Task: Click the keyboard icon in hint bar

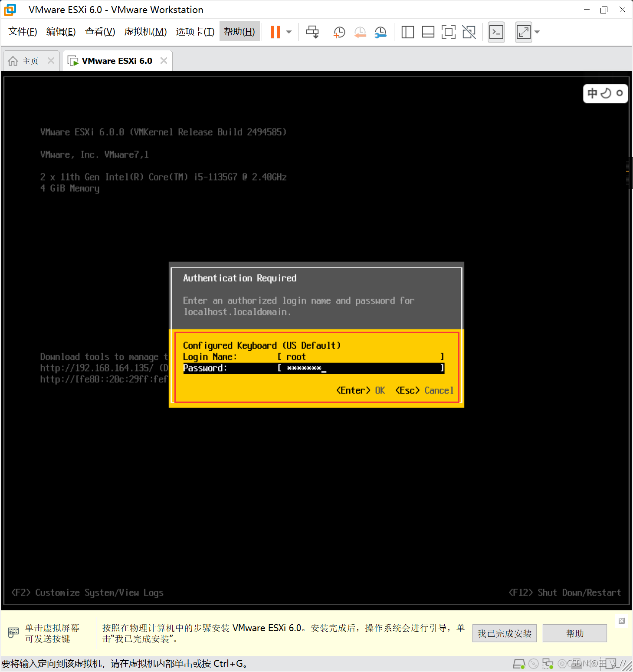Action: (13, 633)
